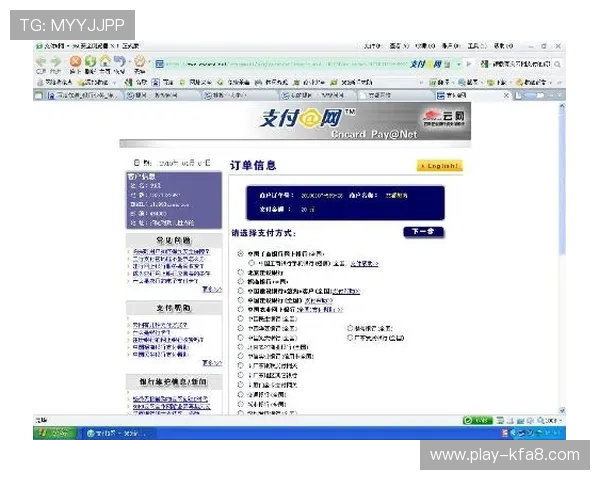The width and height of the screenshot is (600, 480).
Task: Click the page icon left of address bar
Action: (160, 64)
